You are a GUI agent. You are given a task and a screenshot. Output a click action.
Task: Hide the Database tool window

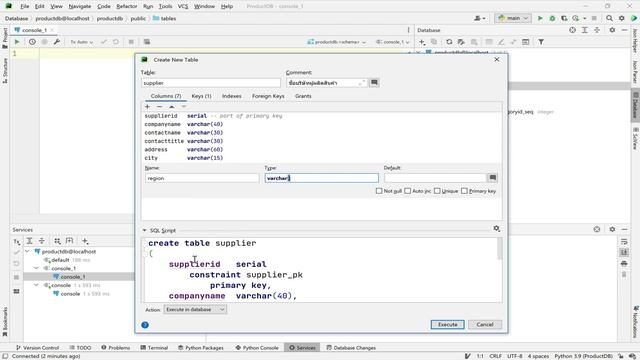pyautogui.click(x=624, y=30)
